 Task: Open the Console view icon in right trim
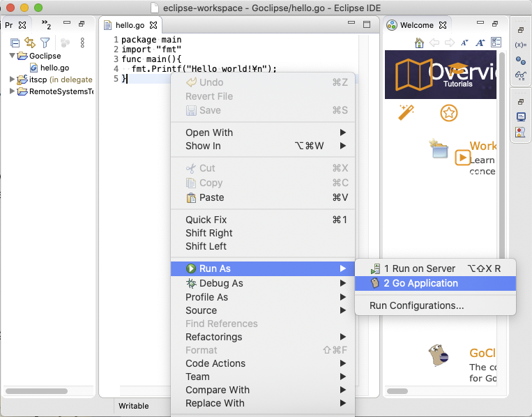point(520,117)
